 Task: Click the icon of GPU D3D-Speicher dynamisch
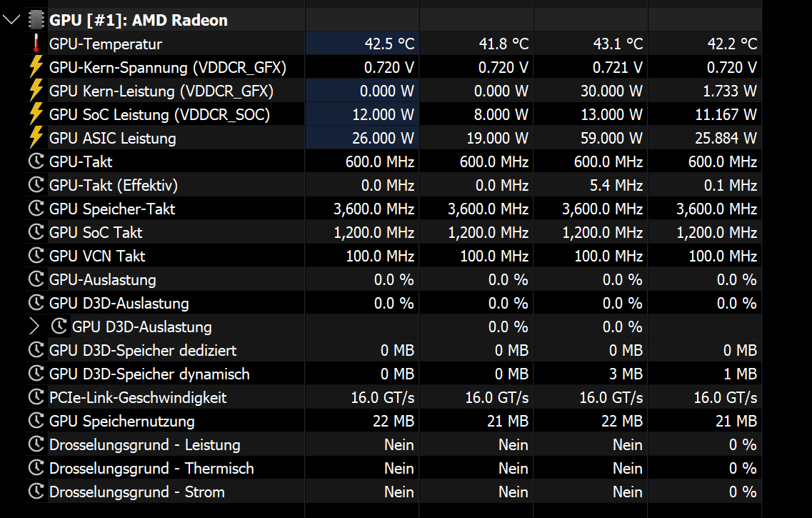coord(36,374)
